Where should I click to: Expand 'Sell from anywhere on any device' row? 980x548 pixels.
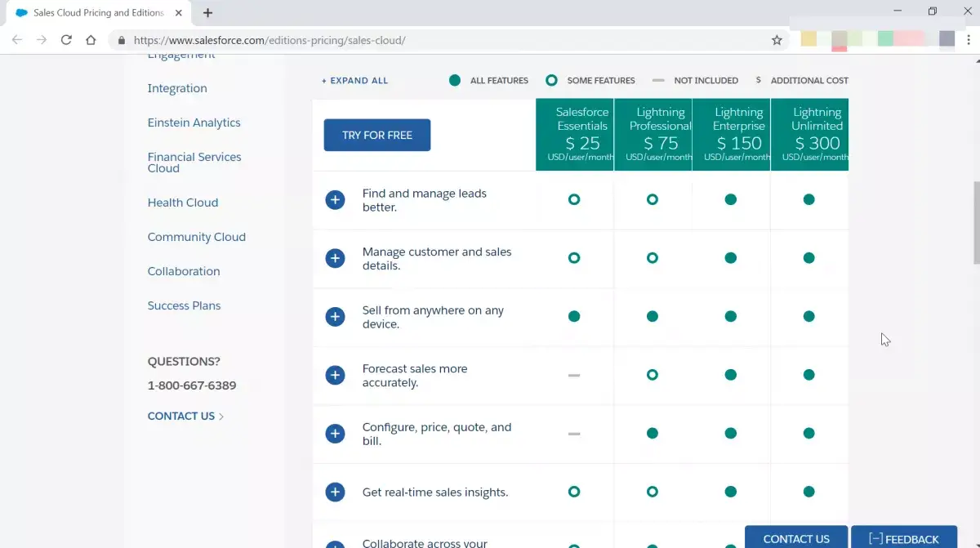click(x=335, y=317)
